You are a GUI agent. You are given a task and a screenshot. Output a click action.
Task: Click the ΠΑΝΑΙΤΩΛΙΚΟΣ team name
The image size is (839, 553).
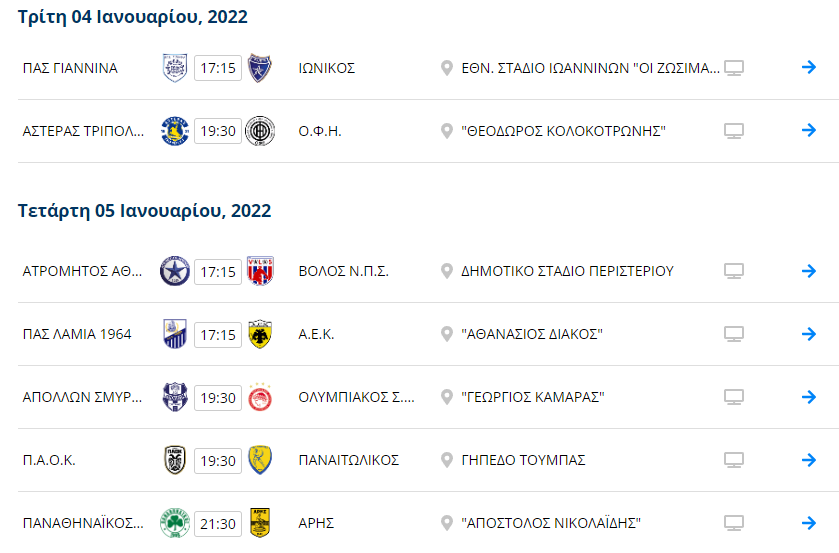(349, 460)
